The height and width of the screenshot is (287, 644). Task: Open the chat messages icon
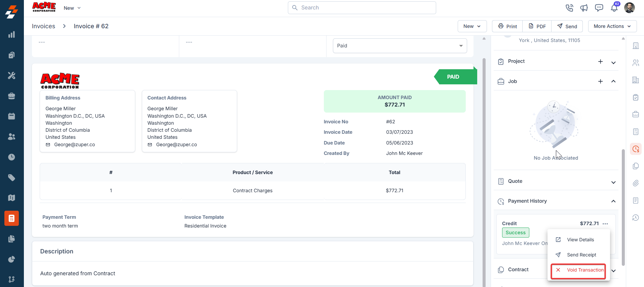599,8
